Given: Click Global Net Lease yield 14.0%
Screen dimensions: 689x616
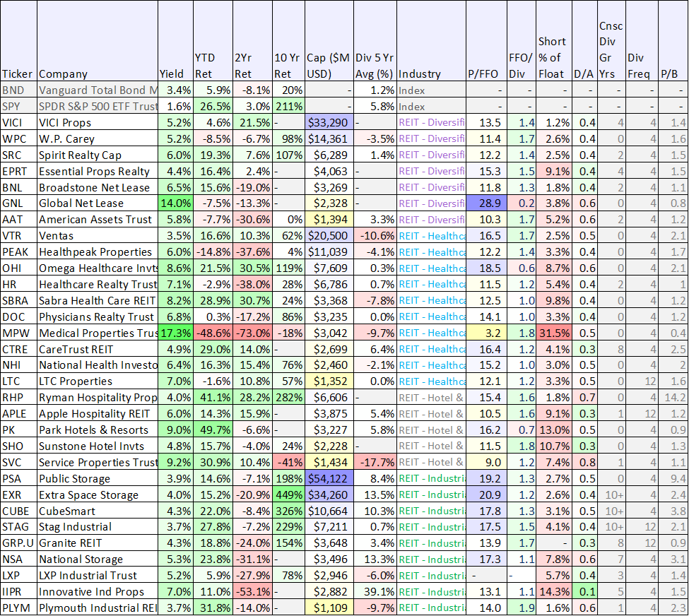Looking at the screenshot, I should click(176, 203).
